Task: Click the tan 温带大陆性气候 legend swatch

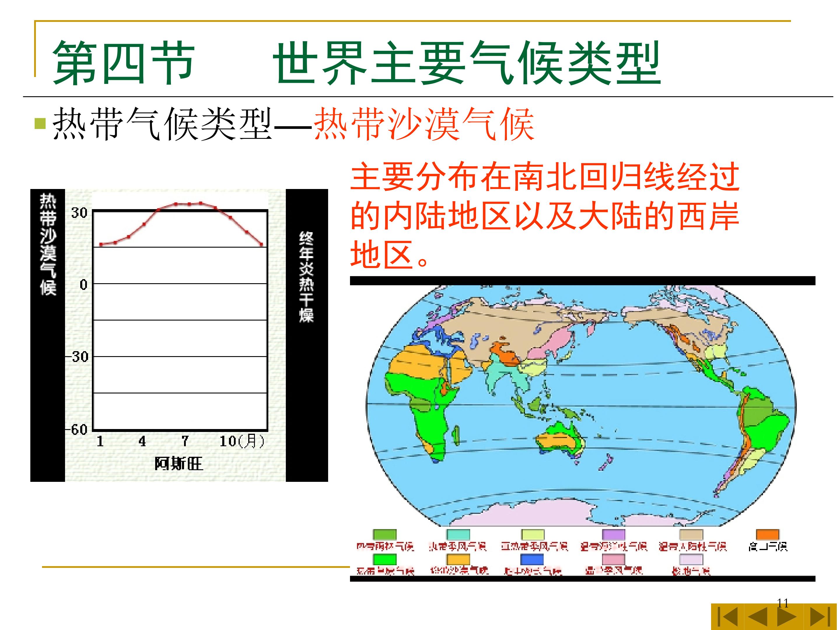Action: (x=691, y=535)
